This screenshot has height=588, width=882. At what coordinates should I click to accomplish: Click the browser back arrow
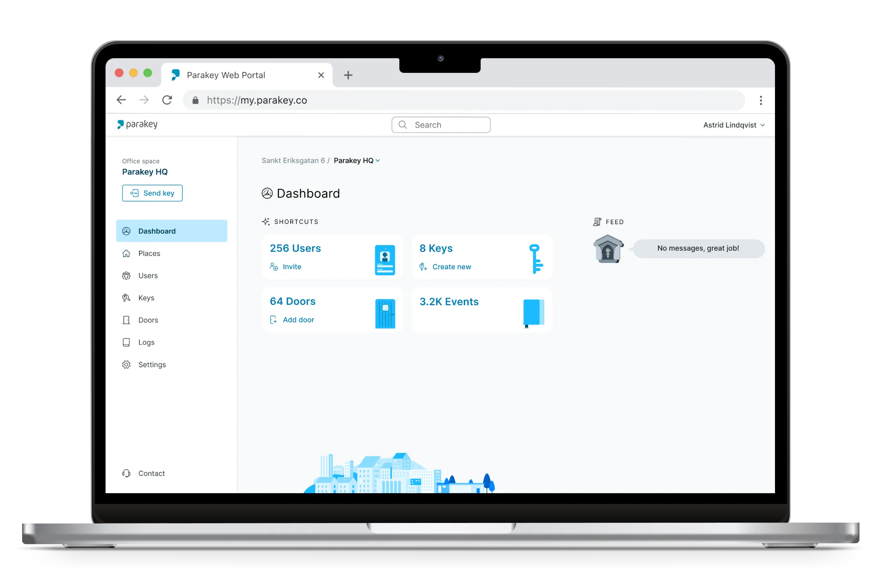point(122,100)
